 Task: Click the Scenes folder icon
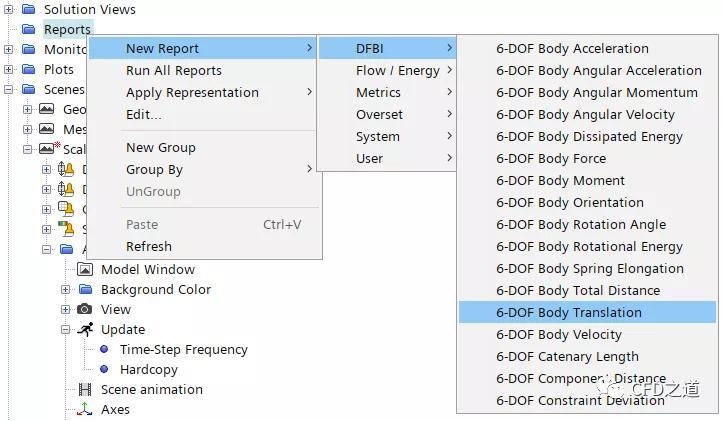click(29, 89)
